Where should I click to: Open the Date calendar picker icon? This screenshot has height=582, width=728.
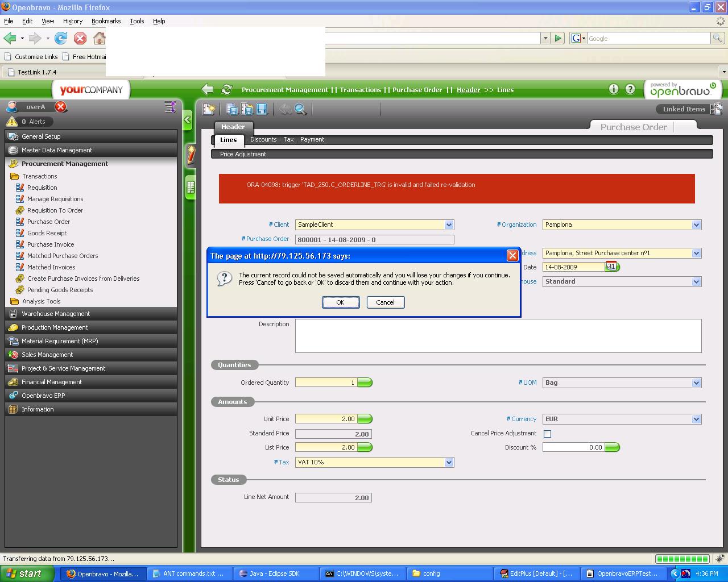[612, 267]
